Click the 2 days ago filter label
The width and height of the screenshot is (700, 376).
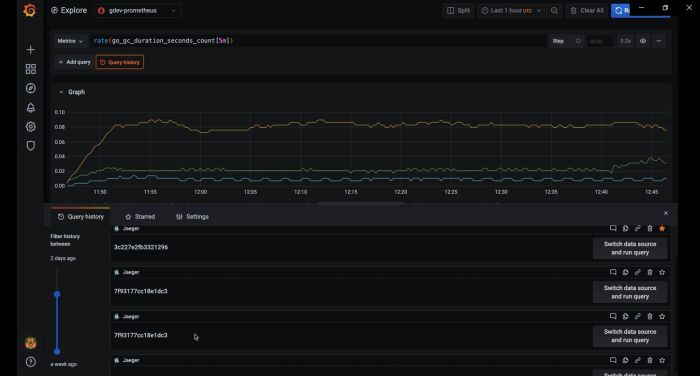[63, 258]
